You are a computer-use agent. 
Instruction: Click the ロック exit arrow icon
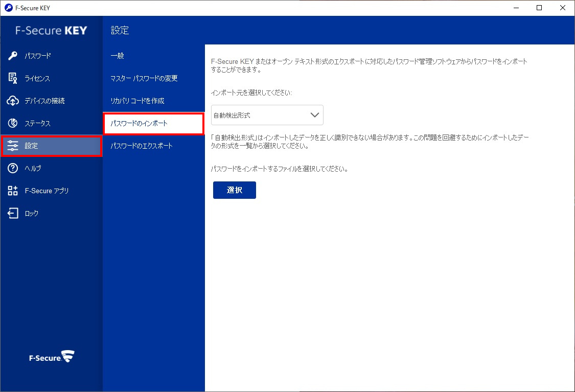(x=13, y=213)
